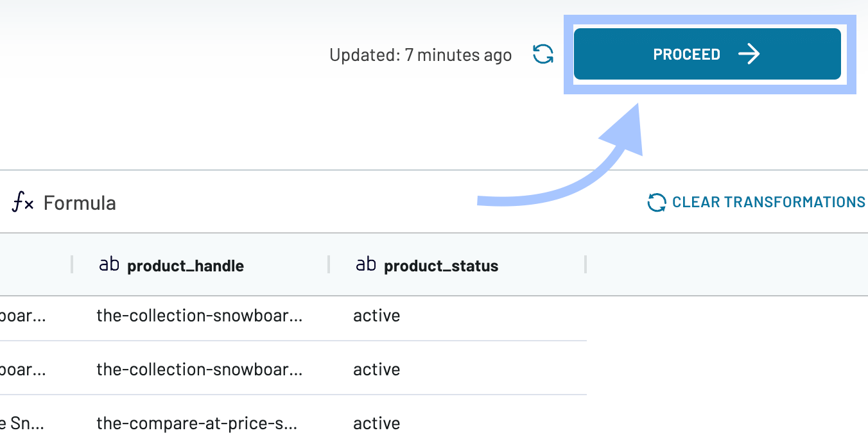
Task: Click 'the-compare-at-price-s...' cell in the third row
Action: pos(196,423)
